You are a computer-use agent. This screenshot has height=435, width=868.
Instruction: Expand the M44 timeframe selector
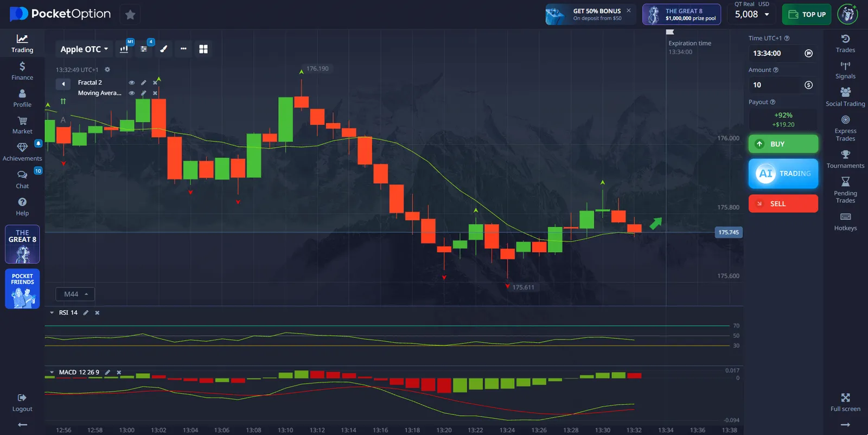pos(75,294)
